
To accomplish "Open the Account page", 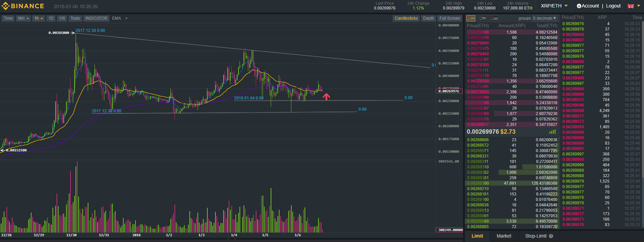I will 590,6.
